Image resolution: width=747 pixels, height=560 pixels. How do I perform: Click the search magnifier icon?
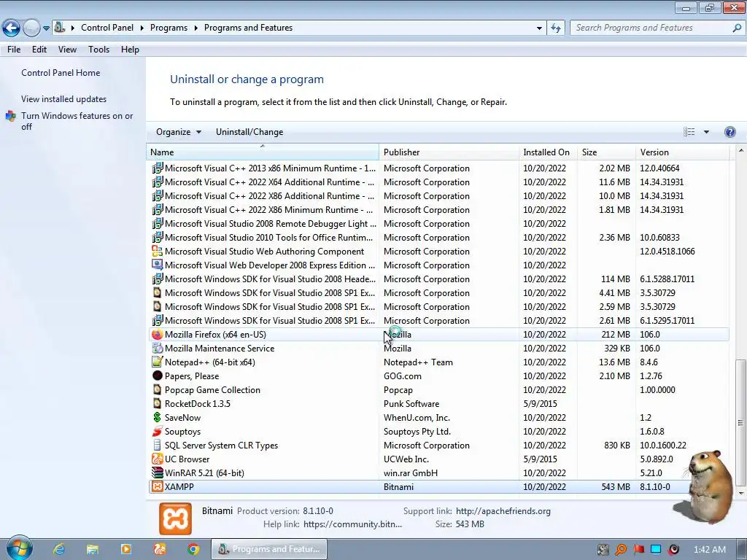coord(737,28)
